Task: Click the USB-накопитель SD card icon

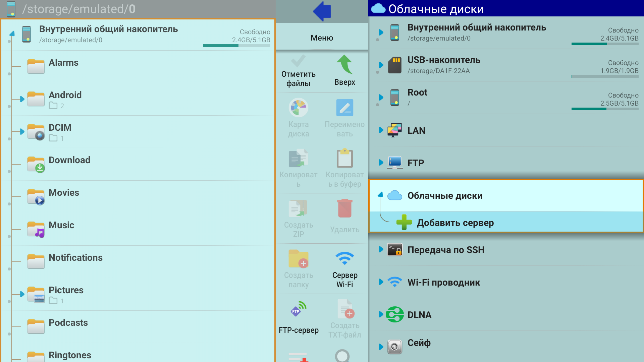Action: point(395,65)
